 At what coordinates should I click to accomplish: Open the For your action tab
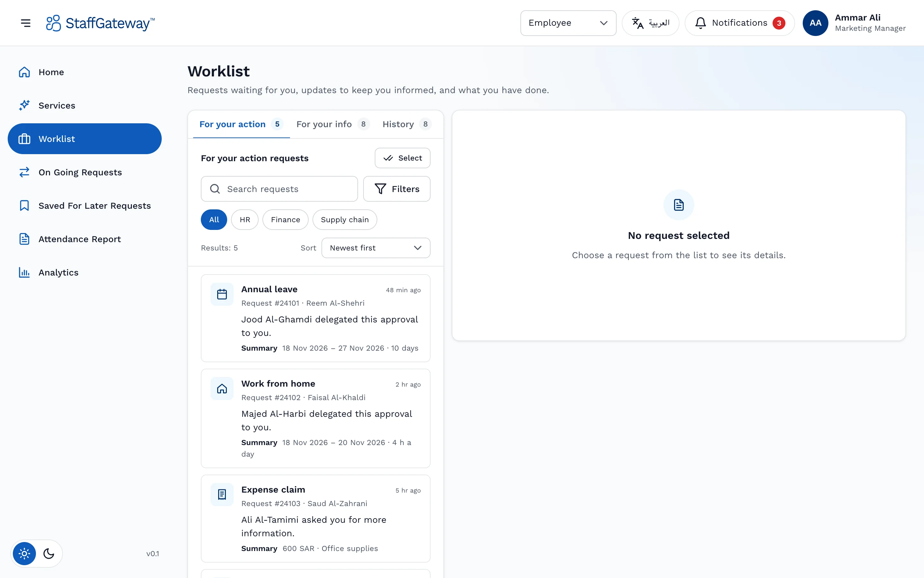pos(241,124)
